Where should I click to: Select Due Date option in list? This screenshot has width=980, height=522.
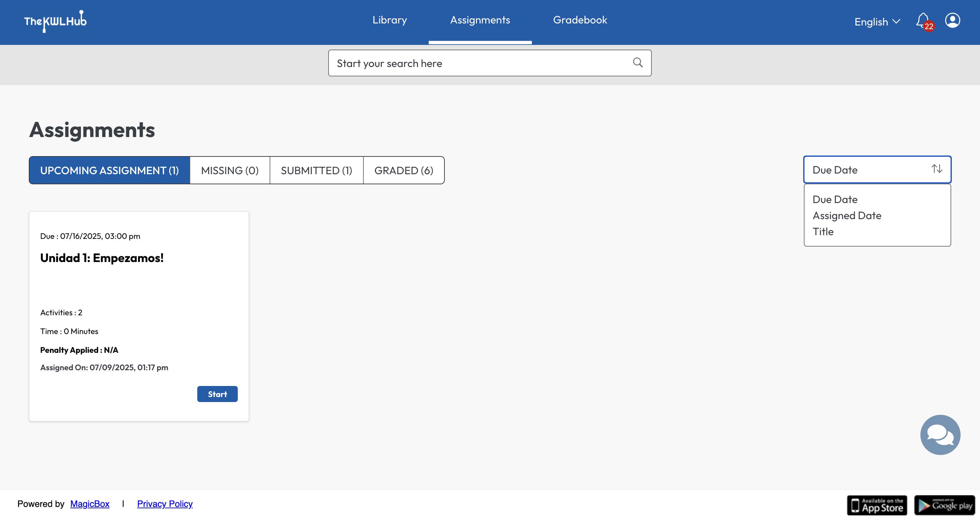(x=835, y=199)
